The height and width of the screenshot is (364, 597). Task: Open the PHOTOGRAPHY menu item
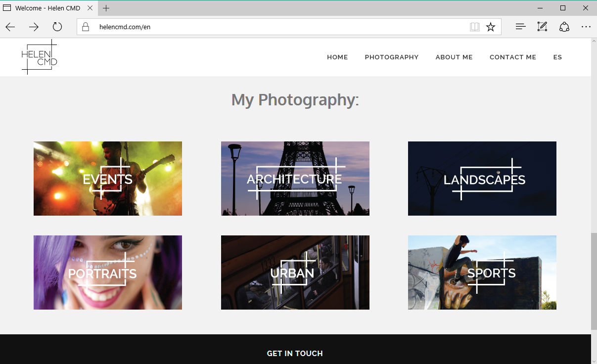pyautogui.click(x=392, y=57)
